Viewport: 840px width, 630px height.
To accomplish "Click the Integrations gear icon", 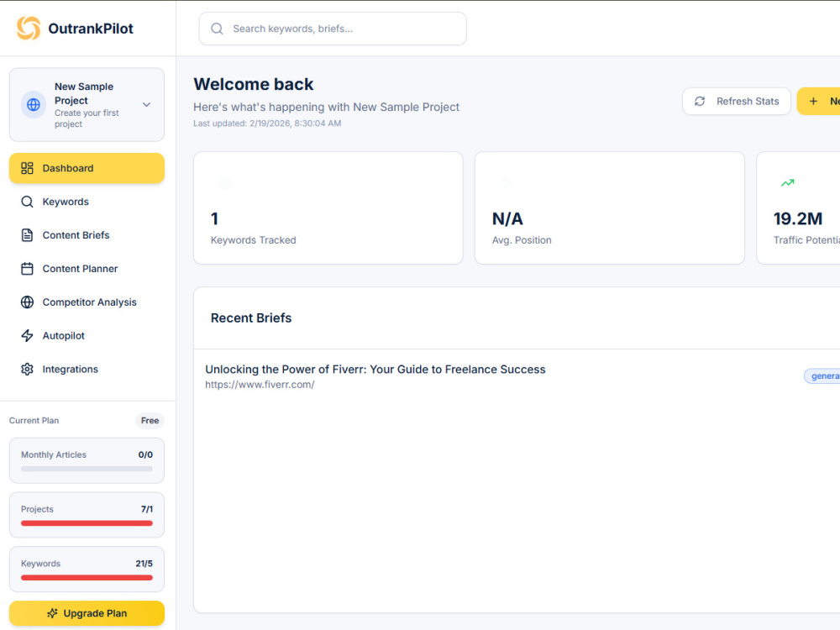I will [28, 369].
